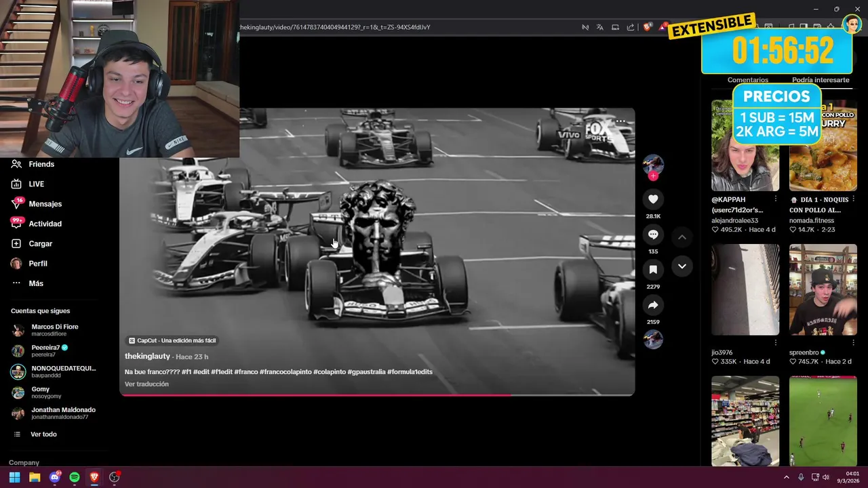The image size is (868, 488).
Task: Click the CapCut edición más fácil tag
Action: pos(172,340)
